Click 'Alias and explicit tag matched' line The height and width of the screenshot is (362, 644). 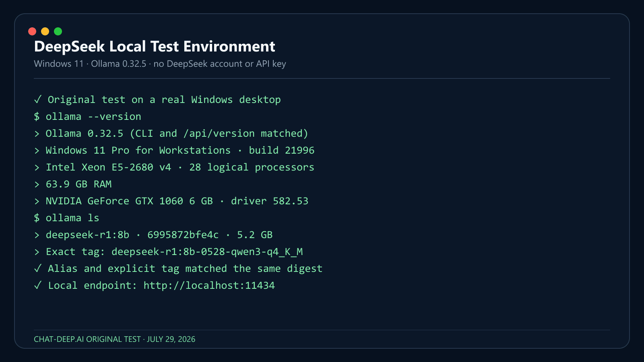pyautogui.click(x=178, y=269)
